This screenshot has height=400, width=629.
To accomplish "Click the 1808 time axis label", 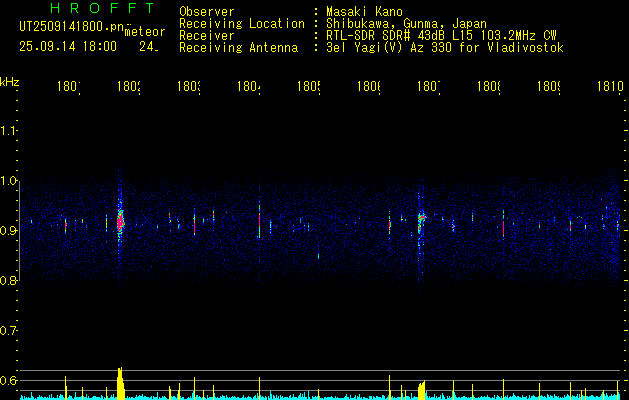I will point(489,86).
